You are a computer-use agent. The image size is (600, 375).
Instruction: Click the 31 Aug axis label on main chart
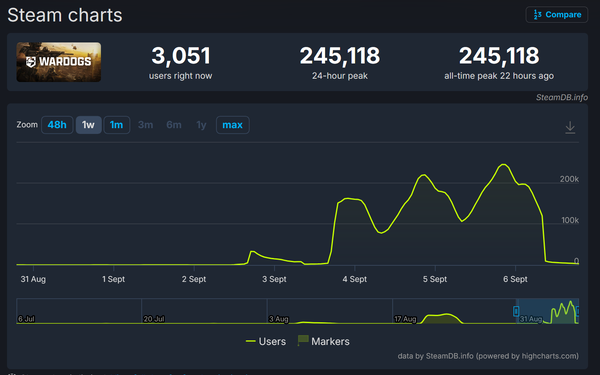[33, 279]
